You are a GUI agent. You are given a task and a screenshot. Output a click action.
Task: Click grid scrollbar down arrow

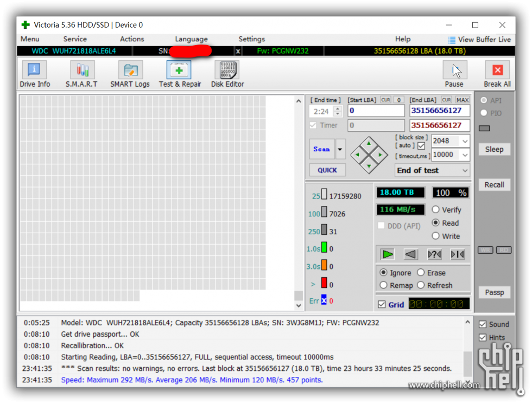coord(299,305)
